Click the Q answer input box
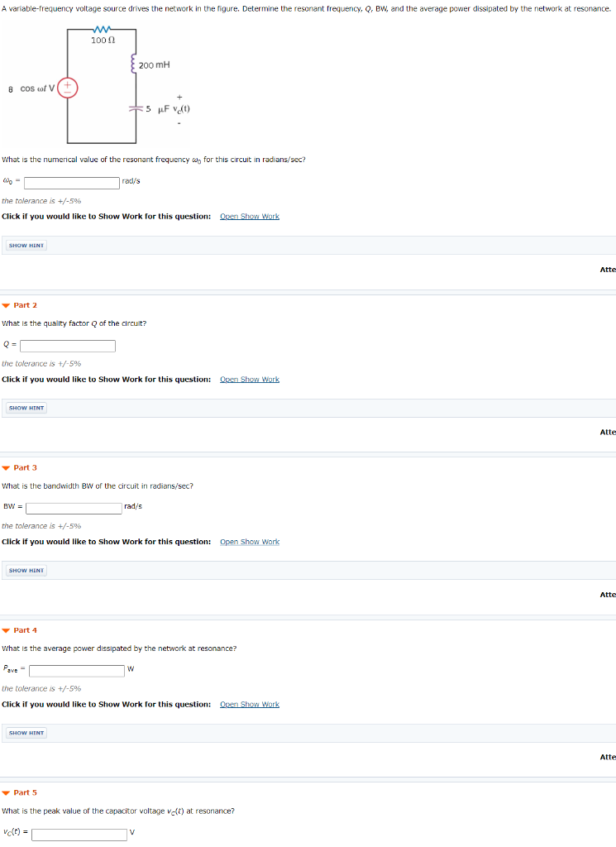 66,345
